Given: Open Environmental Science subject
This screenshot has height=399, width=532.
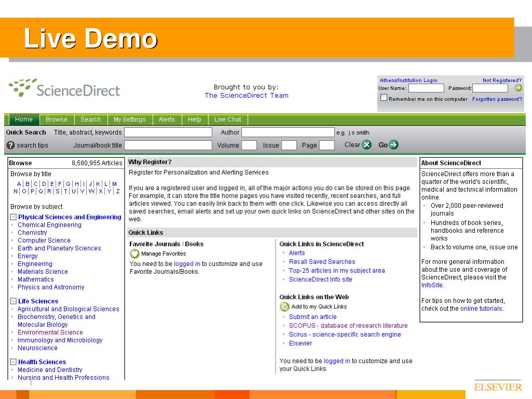Looking at the screenshot, I should click(50, 332).
